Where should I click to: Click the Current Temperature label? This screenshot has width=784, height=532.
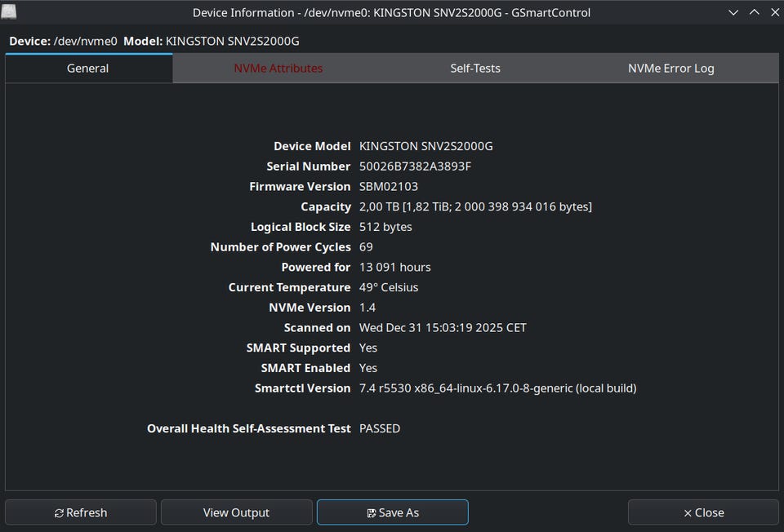(x=289, y=287)
